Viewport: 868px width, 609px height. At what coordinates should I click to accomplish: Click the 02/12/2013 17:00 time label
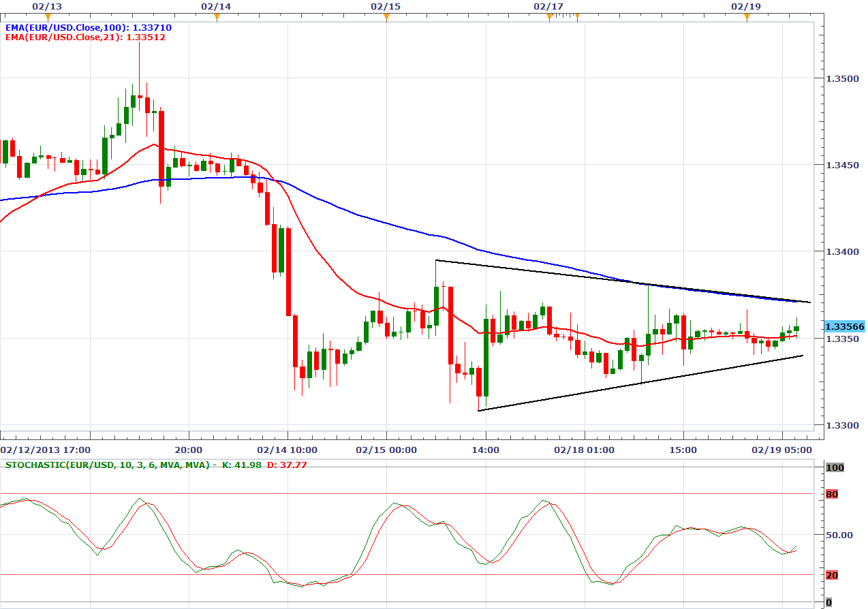point(46,450)
